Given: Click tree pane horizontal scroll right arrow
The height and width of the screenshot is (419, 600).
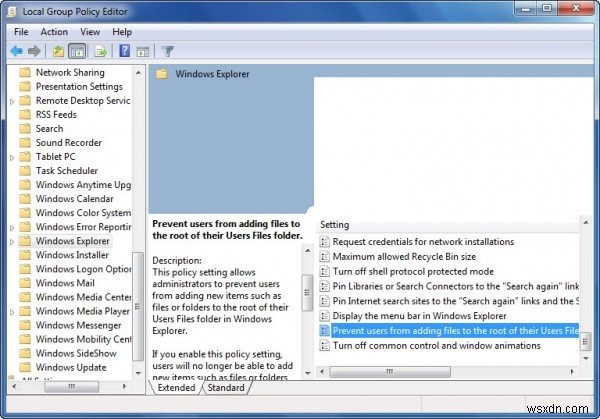Looking at the screenshot, I should tap(124, 387).
